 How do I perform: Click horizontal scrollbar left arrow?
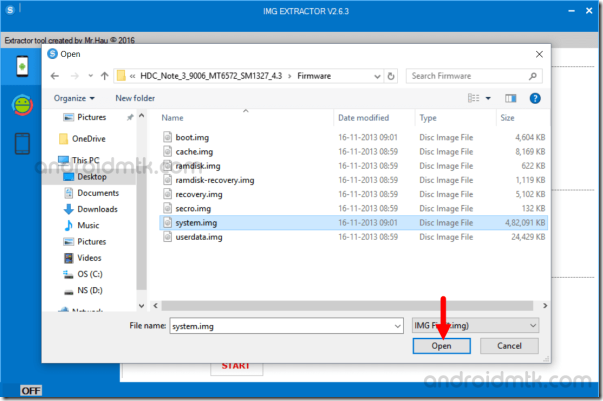(155, 306)
